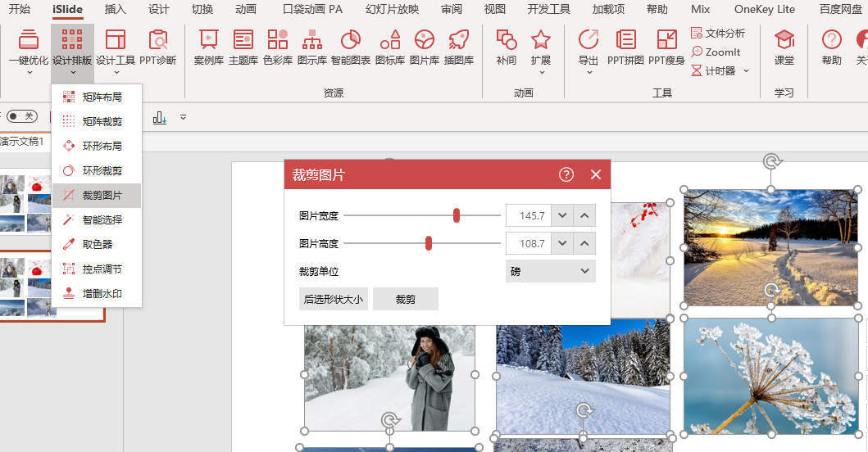Viewport: 868px width, 452px height.
Task: Open the 图示库 diagram library
Action: 312,47
